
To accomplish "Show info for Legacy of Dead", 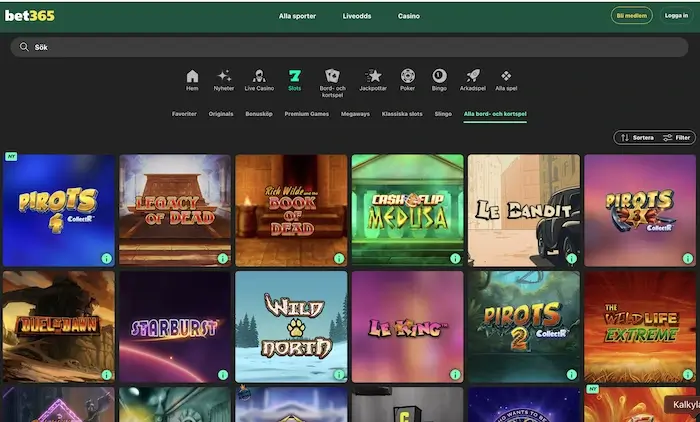I will click(x=223, y=258).
